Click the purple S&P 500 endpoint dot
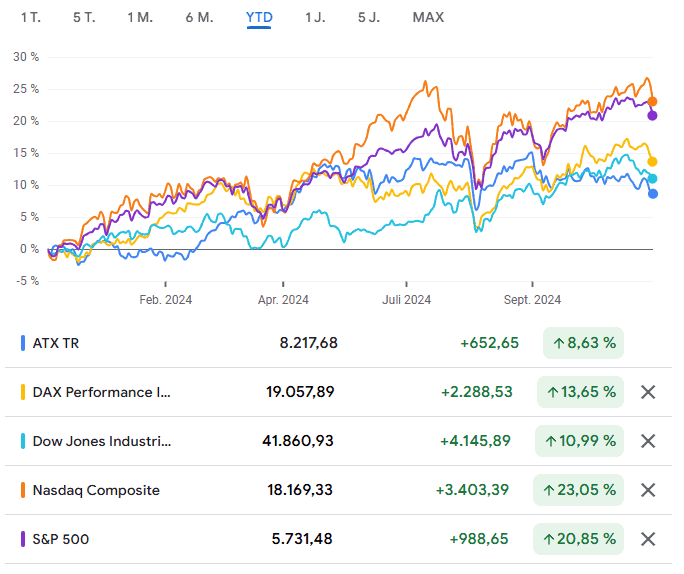Image resolution: width=684 pixels, height=574 pixels. point(653,115)
